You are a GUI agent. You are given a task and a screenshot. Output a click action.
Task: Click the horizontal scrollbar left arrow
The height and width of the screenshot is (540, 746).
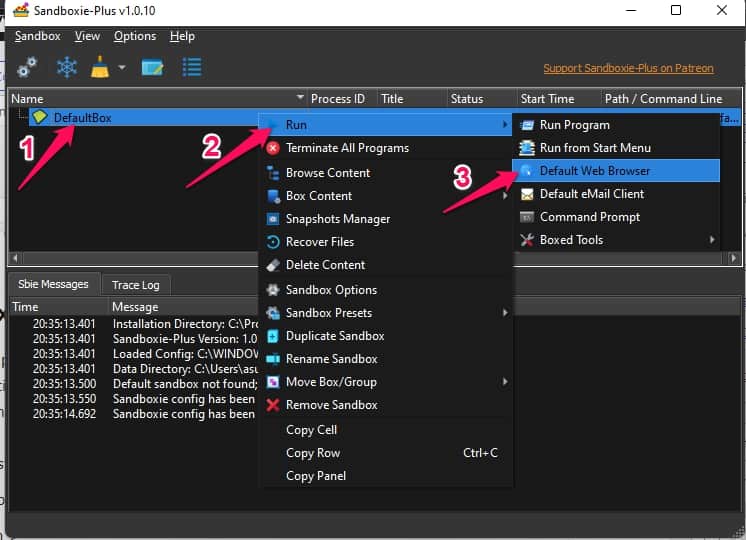click(15, 258)
